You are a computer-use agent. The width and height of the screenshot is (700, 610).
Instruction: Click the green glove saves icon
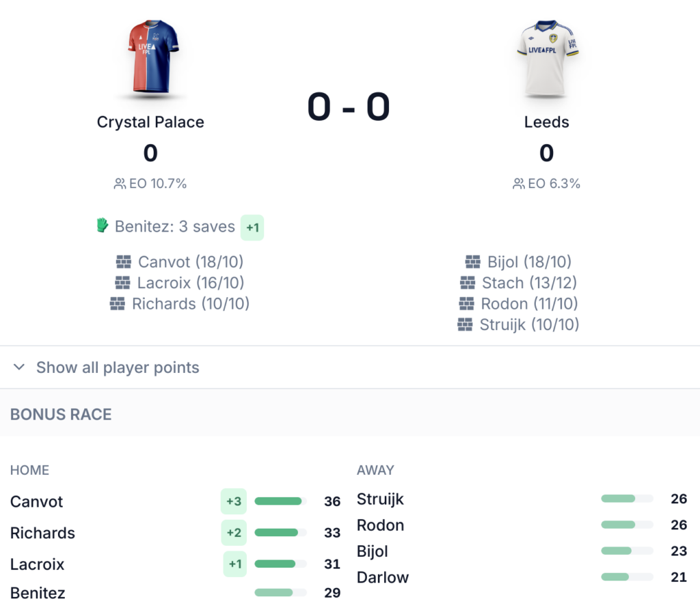[103, 225]
